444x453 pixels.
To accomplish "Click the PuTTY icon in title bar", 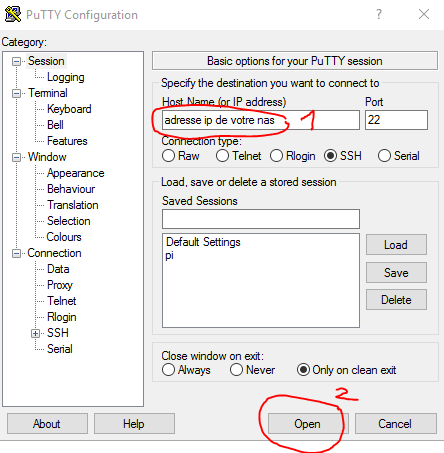I will click(x=13, y=14).
